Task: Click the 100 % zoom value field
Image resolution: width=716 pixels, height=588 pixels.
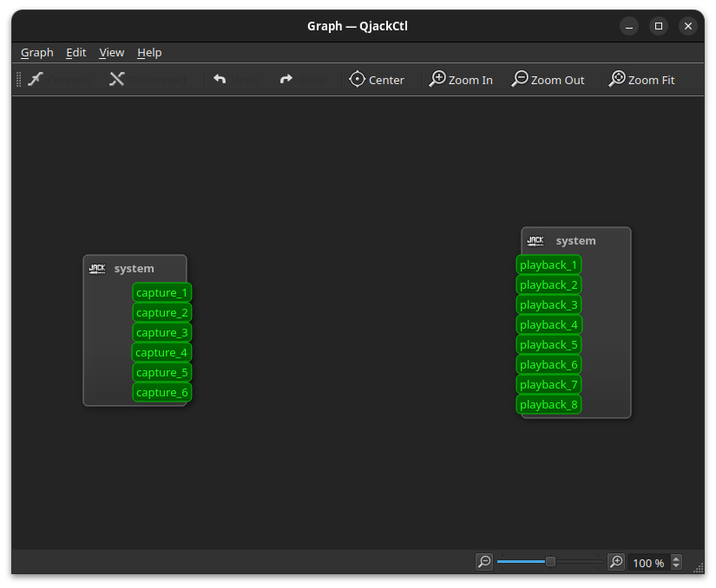Action: pos(648,563)
